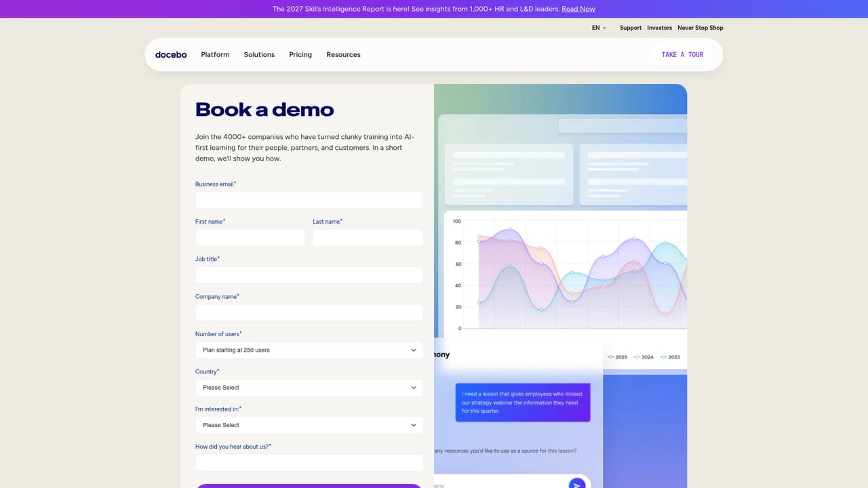Visit the Support link

[631, 28]
